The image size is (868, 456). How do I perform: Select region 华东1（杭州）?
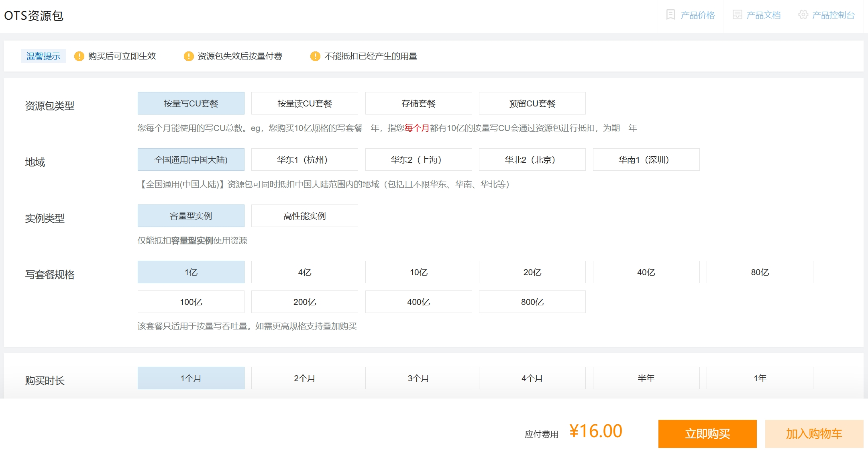tap(305, 159)
